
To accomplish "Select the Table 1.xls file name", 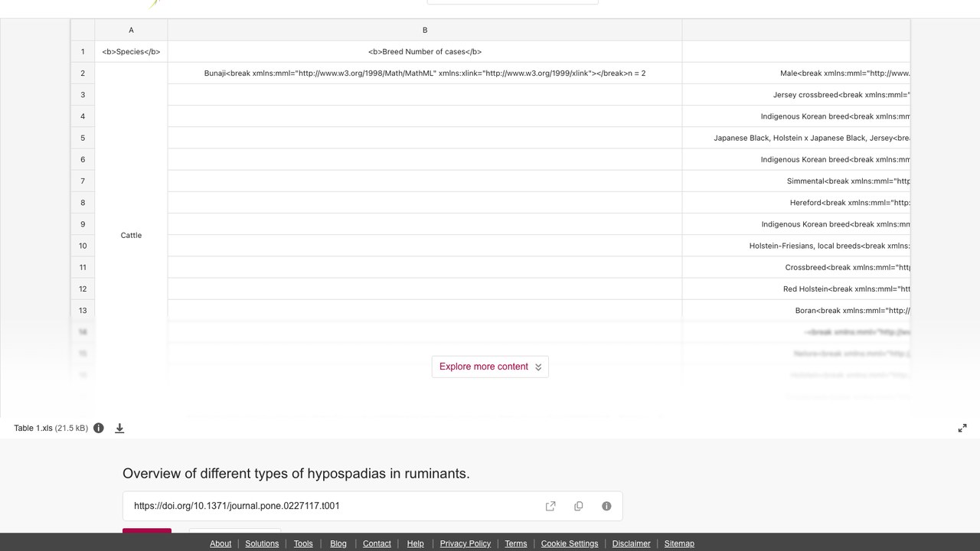I will click(x=34, y=428).
